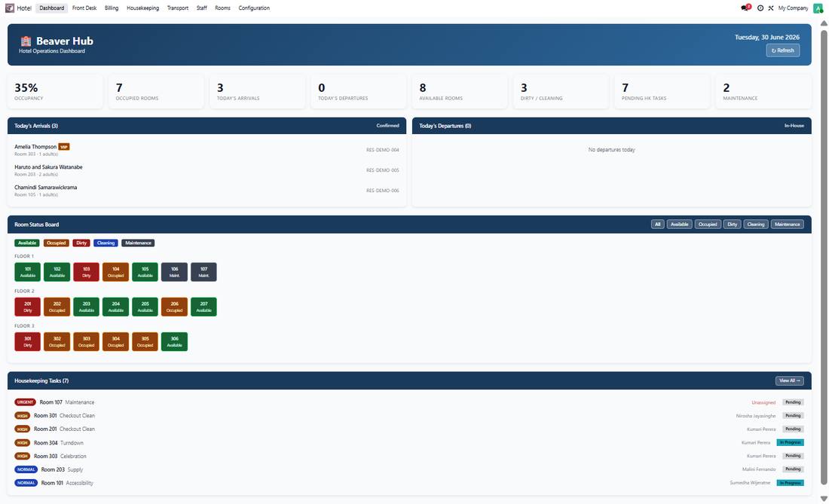Filter room board by Maintenance
Viewport: 829px width, 504px height.
click(788, 225)
